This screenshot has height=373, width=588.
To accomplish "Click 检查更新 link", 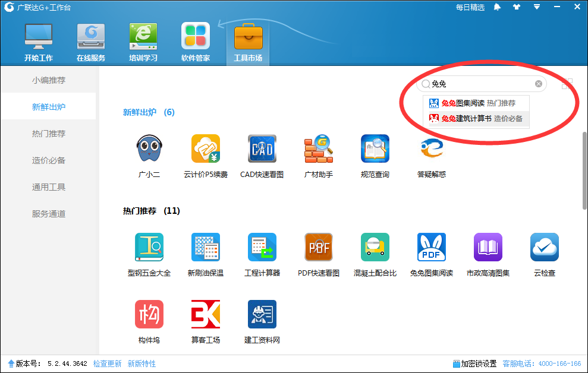I will [x=107, y=363].
